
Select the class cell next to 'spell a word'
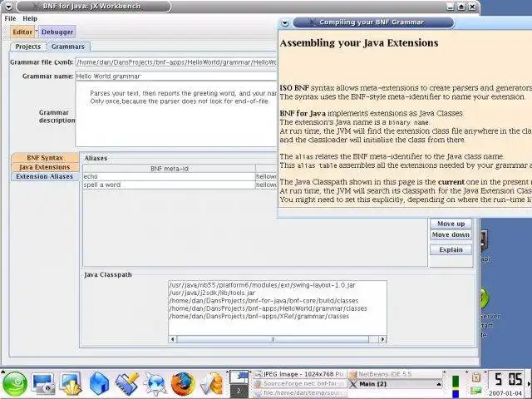tap(267, 185)
